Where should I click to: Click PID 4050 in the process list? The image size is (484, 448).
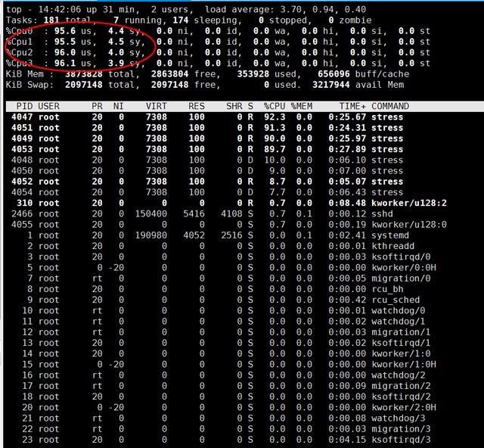point(22,171)
